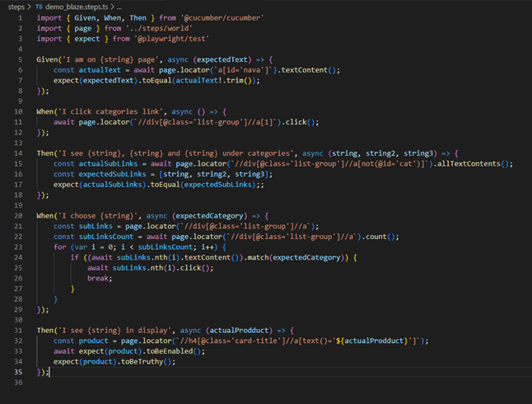
Task: Click line number 1 in the gutter
Action: coord(21,18)
